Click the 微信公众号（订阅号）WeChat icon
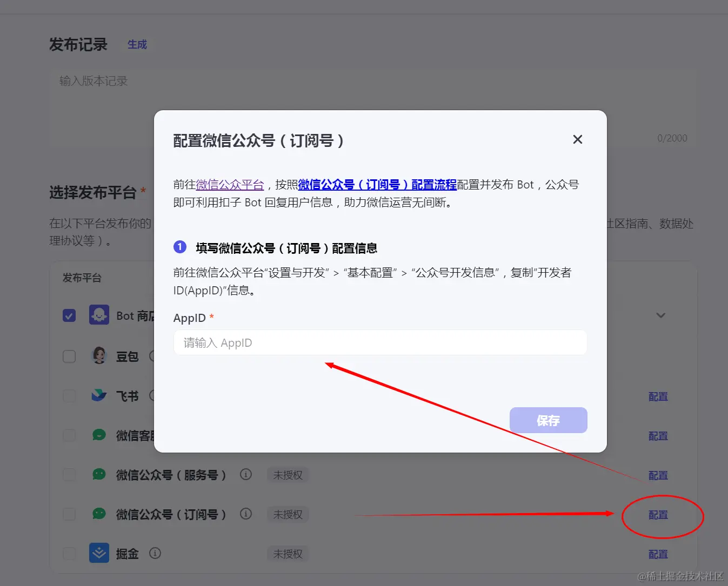Screen dimensions: 728x586 99,514
